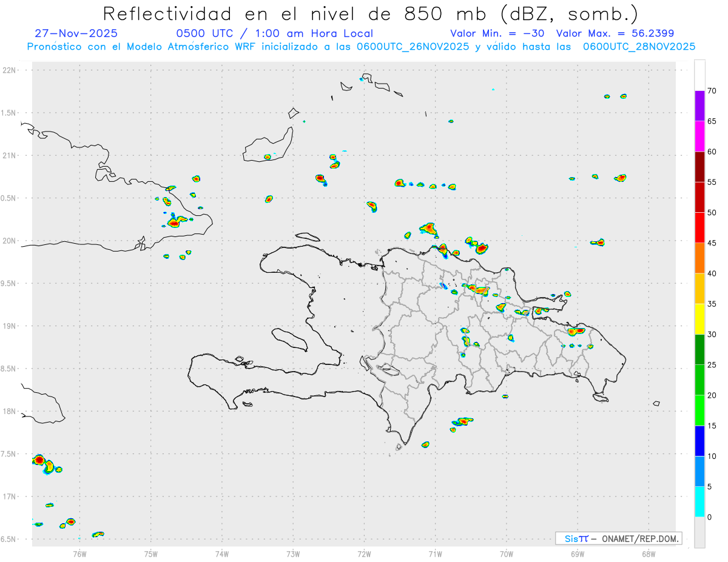Viewport: 728px width, 562px height.
Task: Click the legend value label '30'
Action: pyautogui.click(x=712, y=335)
